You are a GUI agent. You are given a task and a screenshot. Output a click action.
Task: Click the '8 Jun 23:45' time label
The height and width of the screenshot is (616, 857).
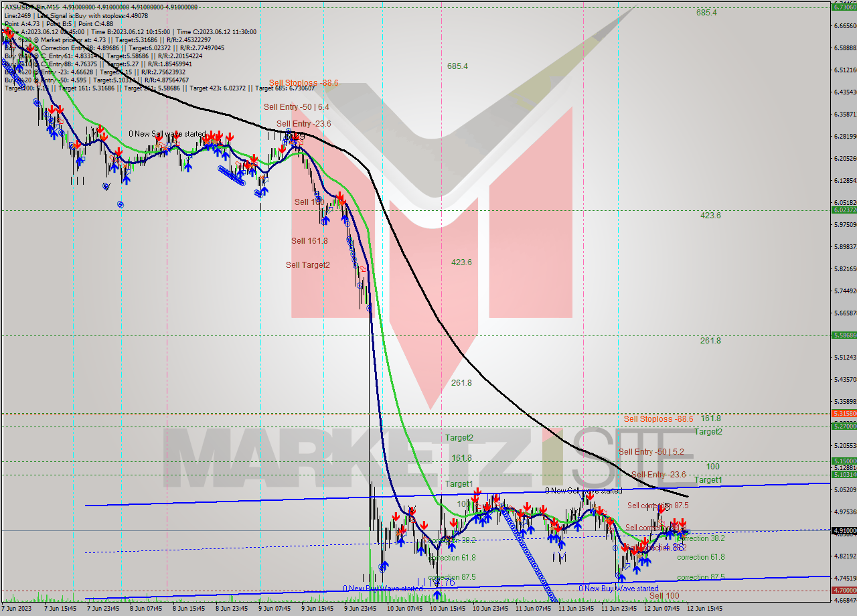232,609
